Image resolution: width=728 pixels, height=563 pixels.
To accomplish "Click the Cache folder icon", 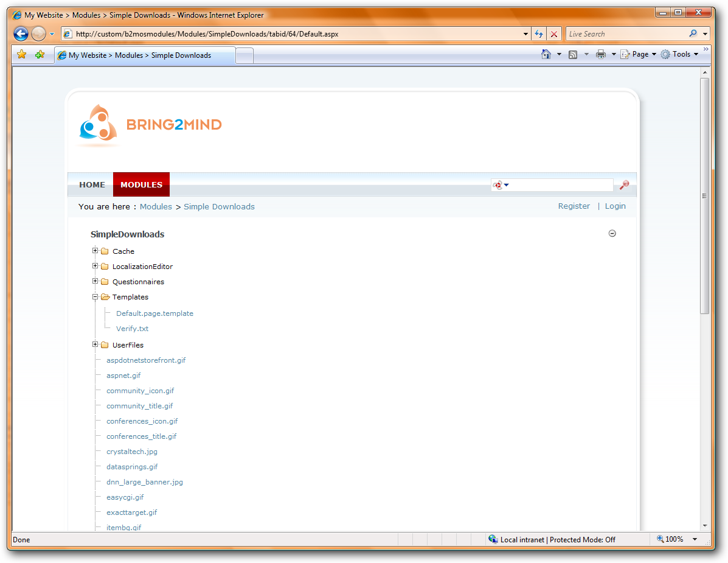I will [x=105, y=251].
